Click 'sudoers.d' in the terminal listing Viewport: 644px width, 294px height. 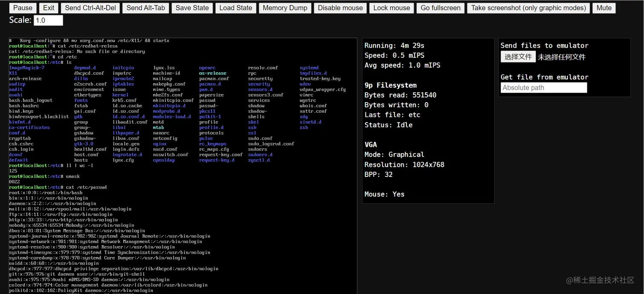260,155
